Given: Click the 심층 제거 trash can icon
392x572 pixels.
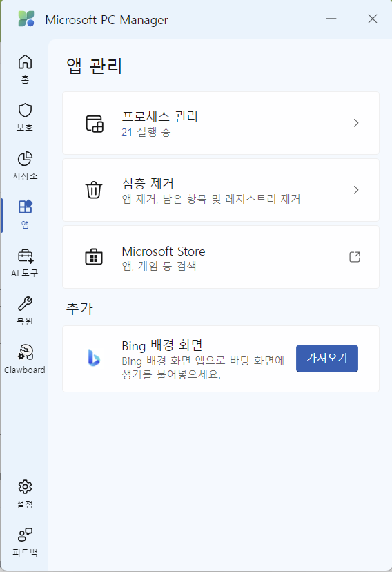Looking at the screenshot, I should (94, 190).
